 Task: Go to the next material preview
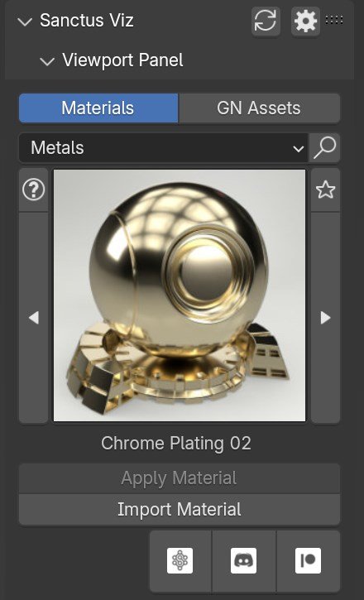(x=325, y=318)
